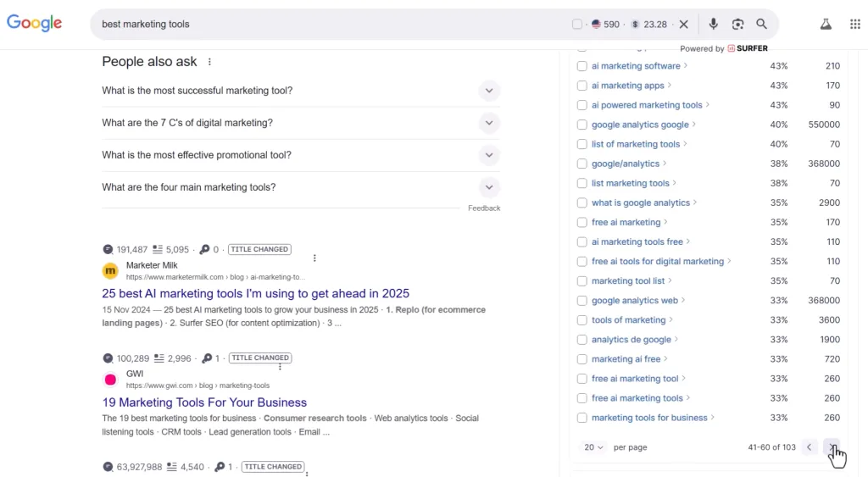Click arrow next to 'free ai marketing'
This screenshot has height=477, width=868.
665,222
